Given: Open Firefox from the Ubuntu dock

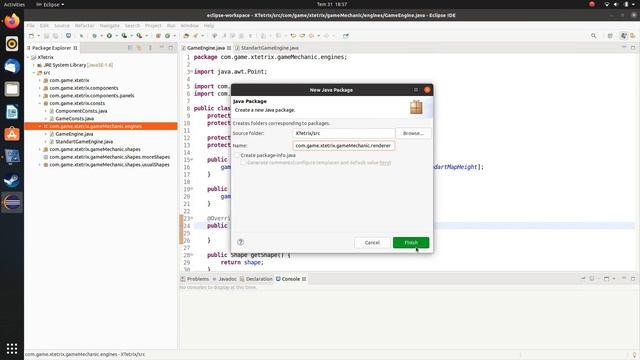Looking at the screenshot, I should click(x=12, y=21).
